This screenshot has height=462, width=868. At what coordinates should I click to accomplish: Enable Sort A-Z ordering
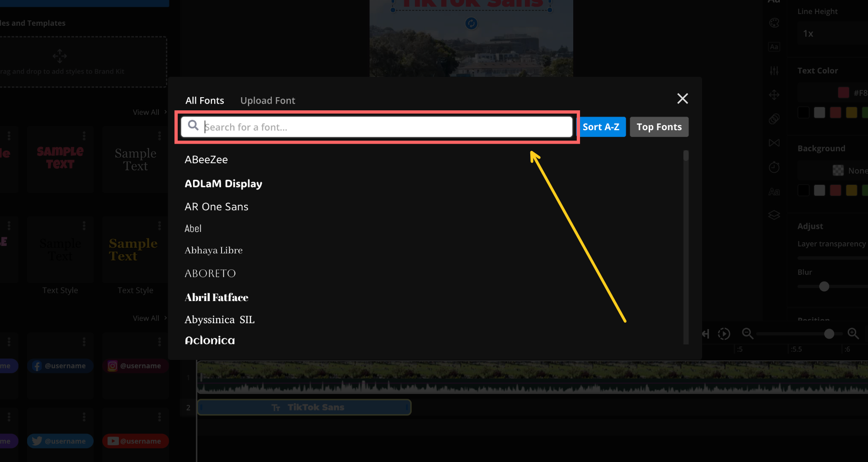pyautogui.click(x=602, y=127)
